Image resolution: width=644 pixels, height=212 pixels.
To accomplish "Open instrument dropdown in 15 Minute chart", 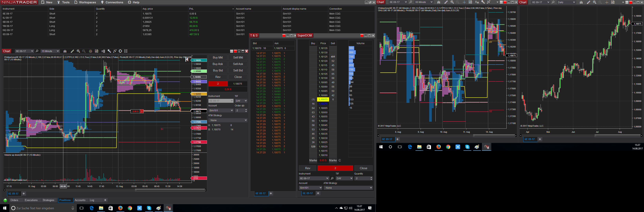I will 24,51.
